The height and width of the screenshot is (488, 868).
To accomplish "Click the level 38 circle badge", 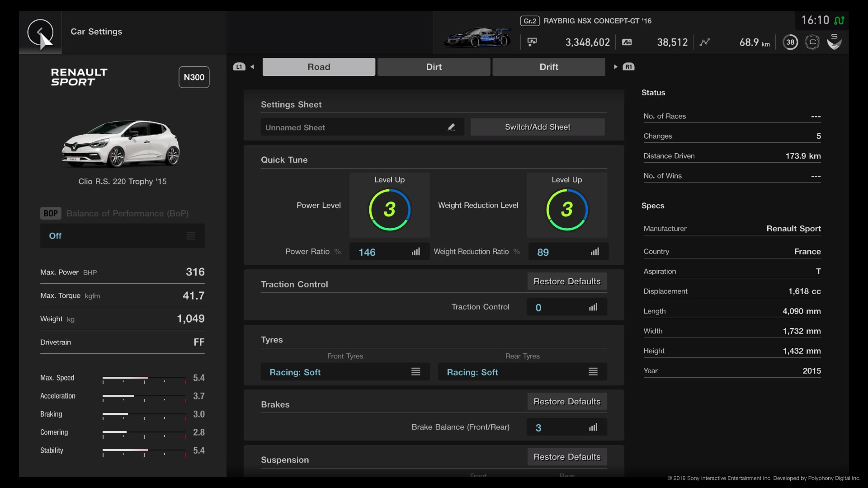I will (790, 42).
